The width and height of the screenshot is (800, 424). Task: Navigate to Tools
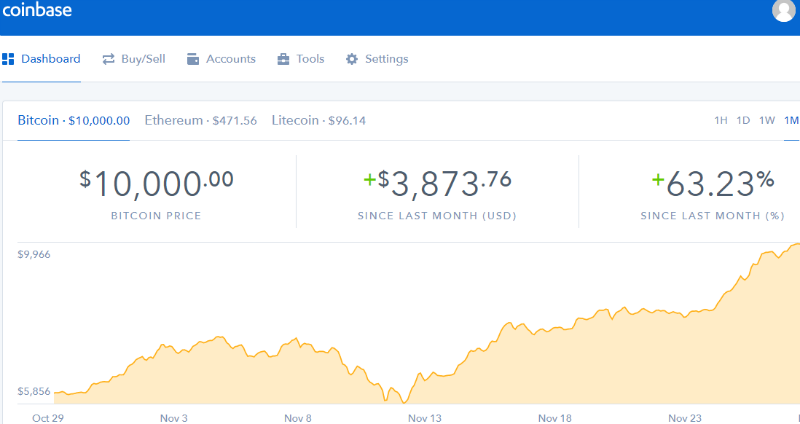click(x=310, y=59)
